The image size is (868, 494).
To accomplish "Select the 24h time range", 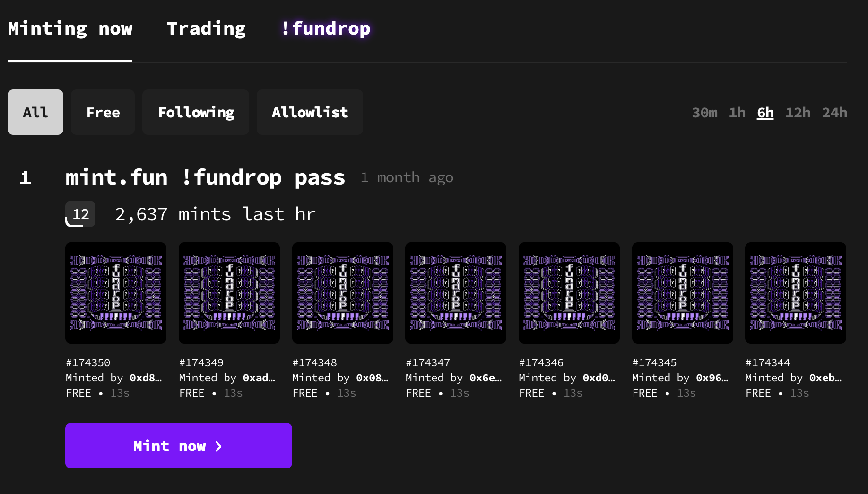I will [x=834, y=112].
